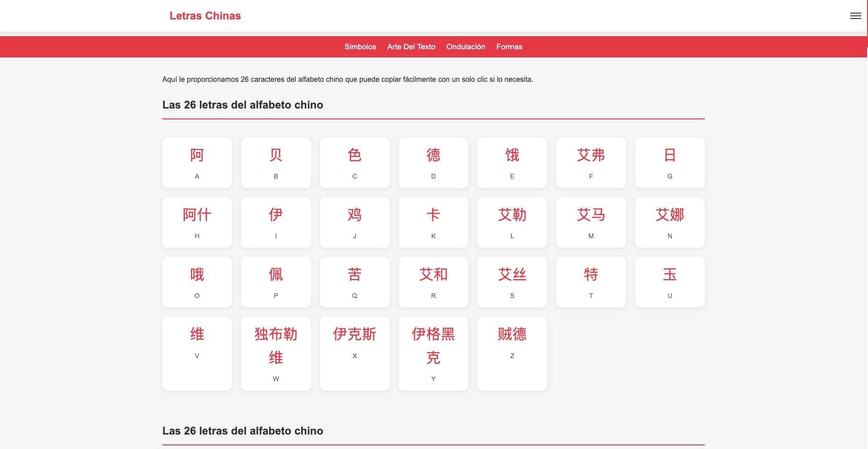The height and width of the screenshot is (449, 868).
Task: Select the letter H card showing 阿什
Action: pos(197,222)
